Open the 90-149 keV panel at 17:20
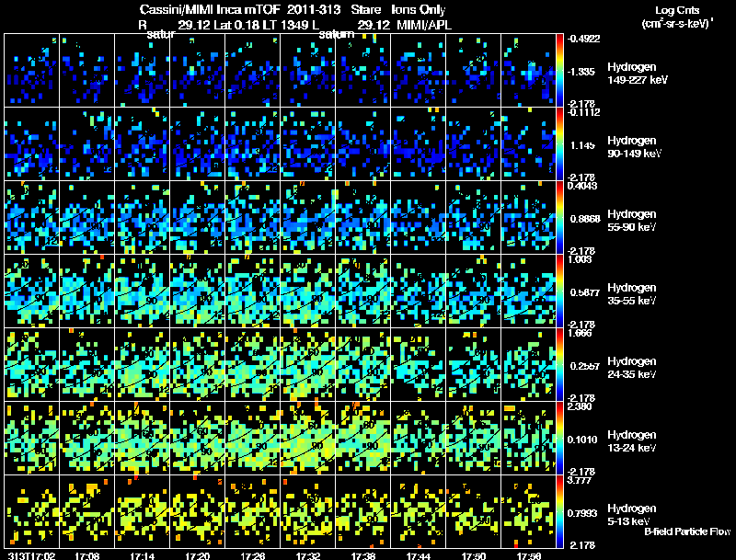Image resolution: width=736 pixels, height=560 pixels. tap(197, 144)
